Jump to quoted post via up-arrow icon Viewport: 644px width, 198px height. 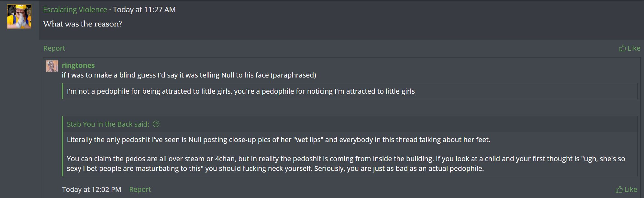(156, 124)
